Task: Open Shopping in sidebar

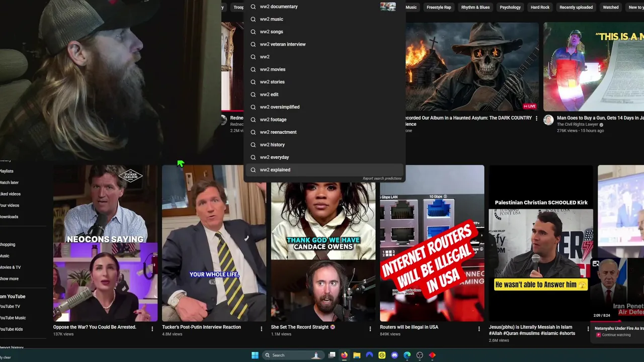Action: tap(8, 244)
